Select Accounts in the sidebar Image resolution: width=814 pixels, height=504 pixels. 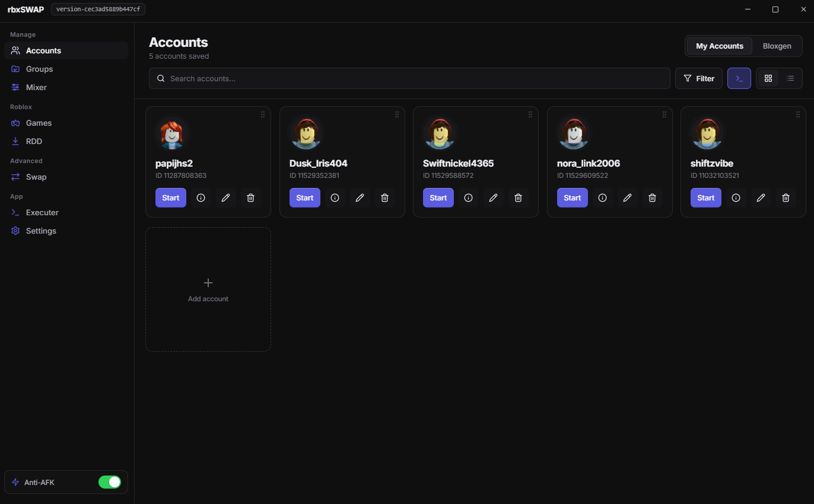pos(66,50)
